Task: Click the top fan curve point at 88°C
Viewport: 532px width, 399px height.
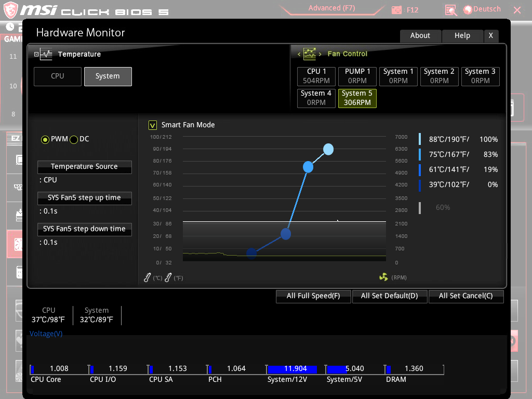Action: coord(328,149)
